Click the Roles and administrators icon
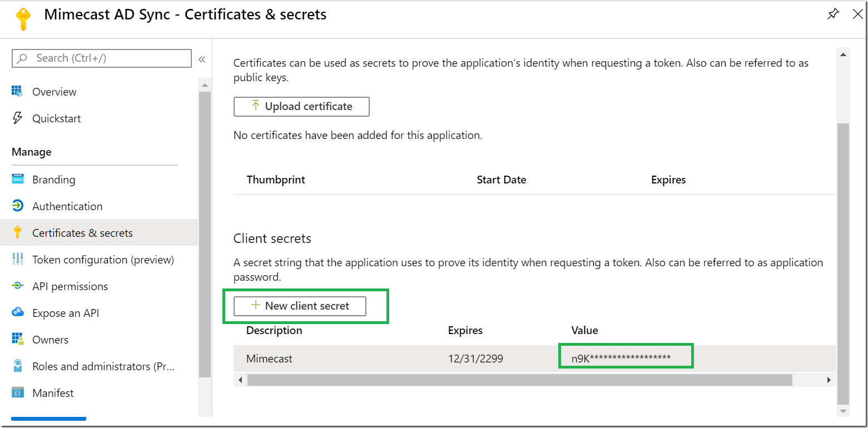Screen dimensions: 868x428 coord(18,366)
